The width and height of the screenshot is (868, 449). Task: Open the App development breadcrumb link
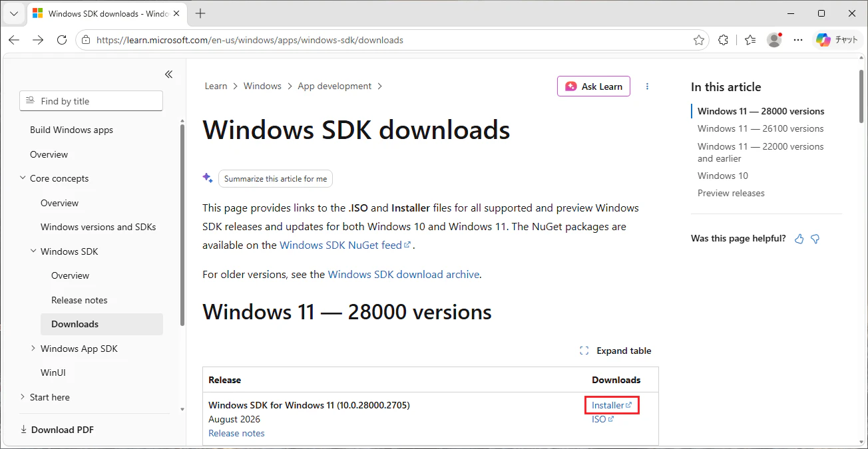pyautogui.click(x=335, y=86)
